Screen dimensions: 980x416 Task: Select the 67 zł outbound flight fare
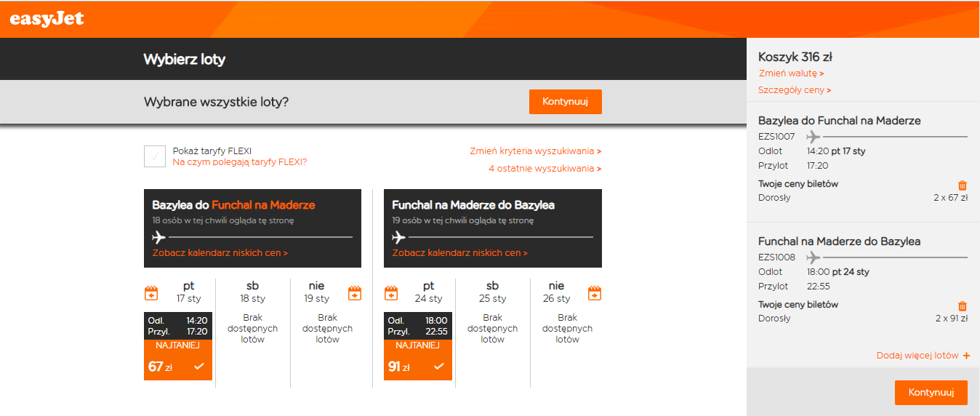click(178, 346)
